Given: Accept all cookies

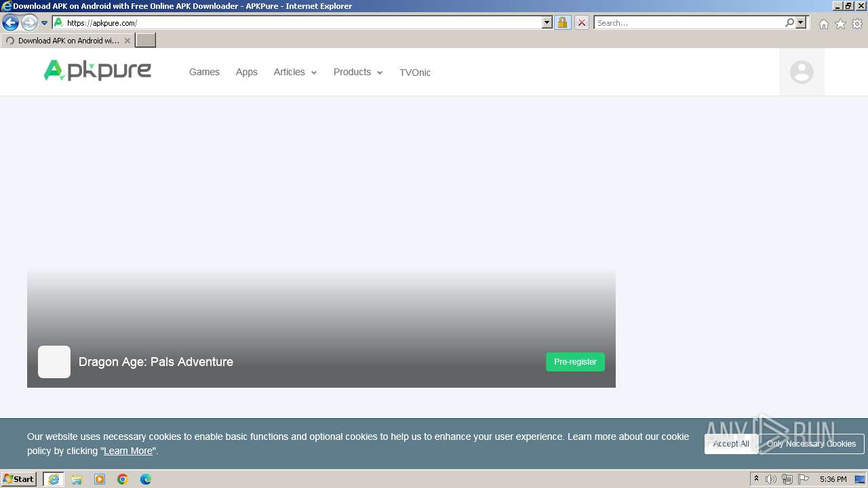Looking at the screenshot, I should pos(731,444).
